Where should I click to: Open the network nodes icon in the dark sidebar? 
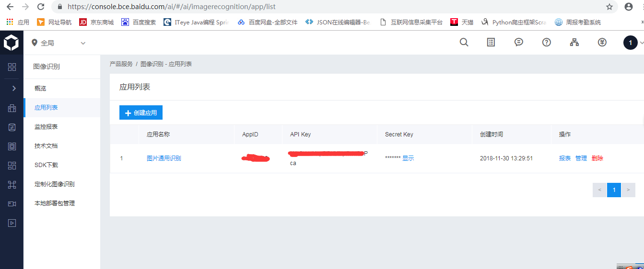[12, 185]
